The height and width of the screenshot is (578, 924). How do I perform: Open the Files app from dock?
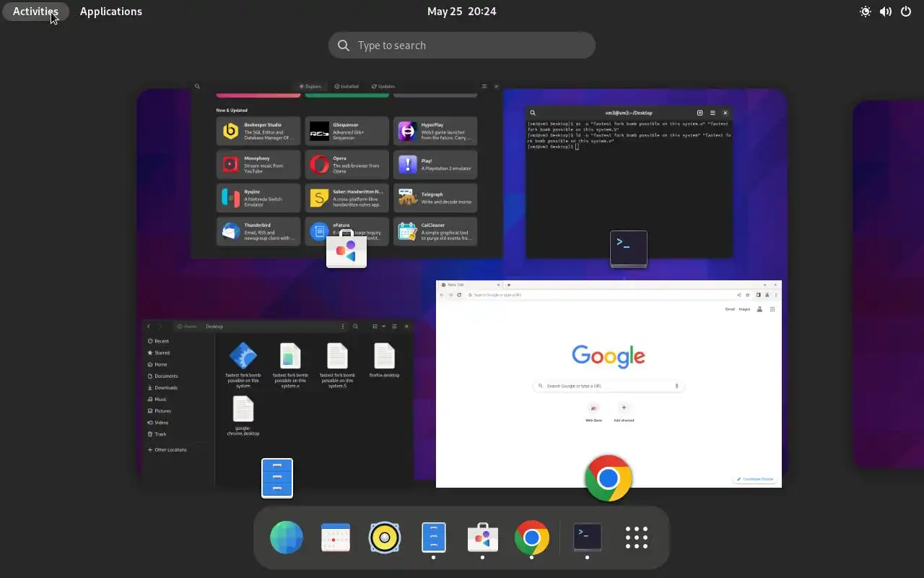[433, 538]
